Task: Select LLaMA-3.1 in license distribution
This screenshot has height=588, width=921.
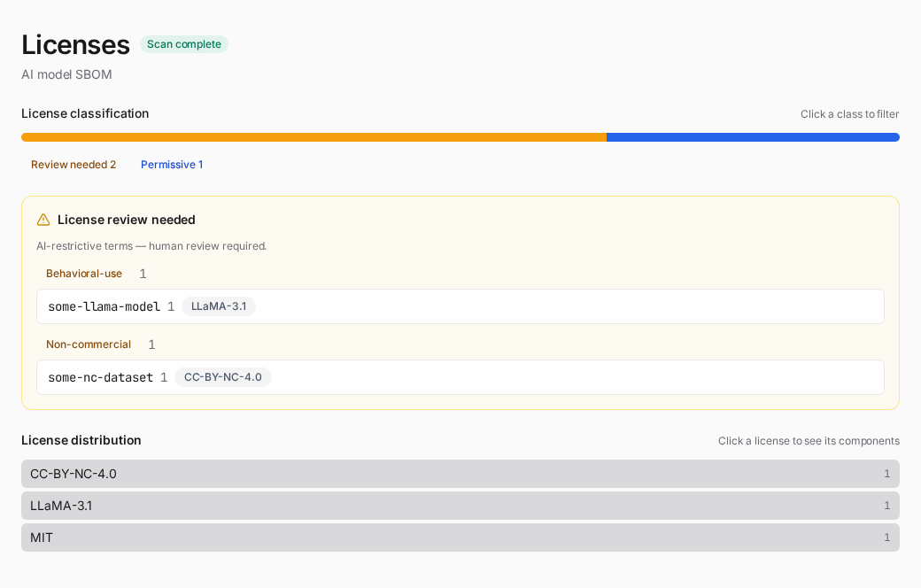Action: pyautogui.click(x=460, y=505)
